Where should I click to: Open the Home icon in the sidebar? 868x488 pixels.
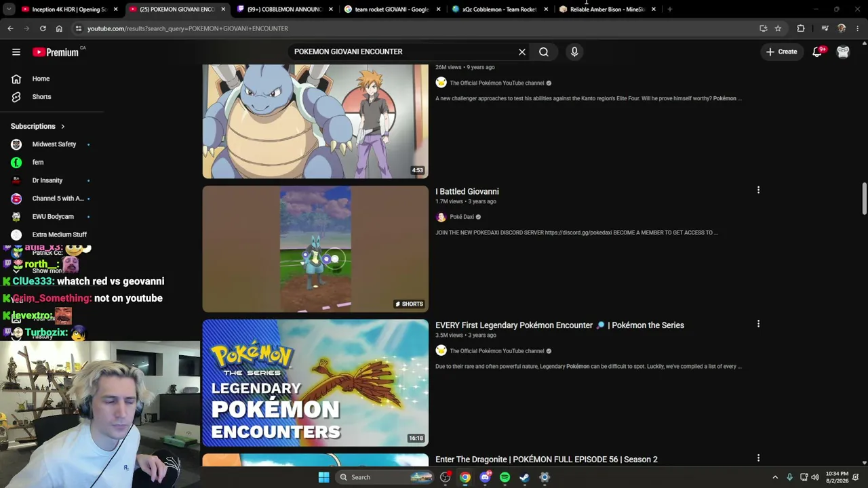(16, 79)
